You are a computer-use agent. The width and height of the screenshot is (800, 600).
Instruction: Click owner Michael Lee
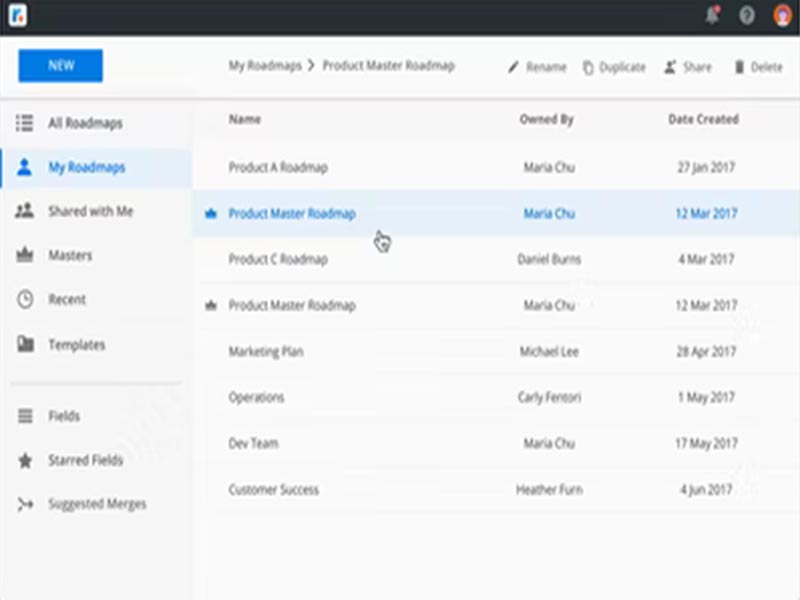(549, 352)
